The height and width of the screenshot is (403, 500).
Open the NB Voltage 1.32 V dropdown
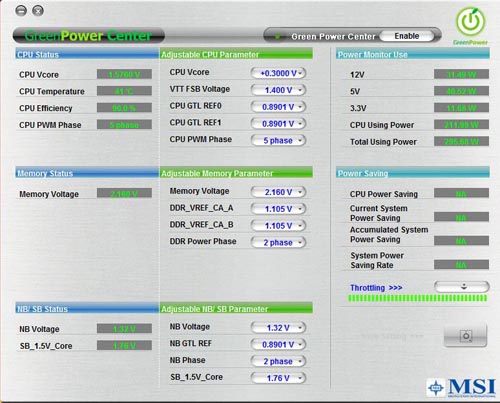tap(278, 328)
